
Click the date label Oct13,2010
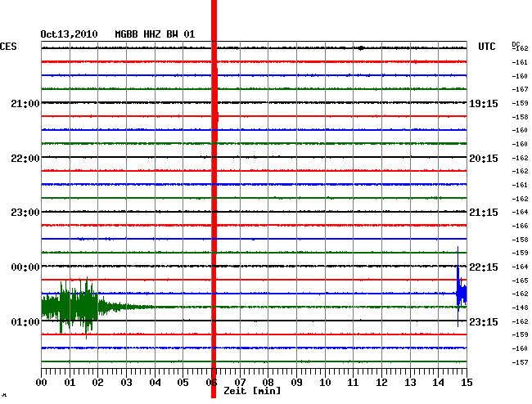click(x=69, y=34)
